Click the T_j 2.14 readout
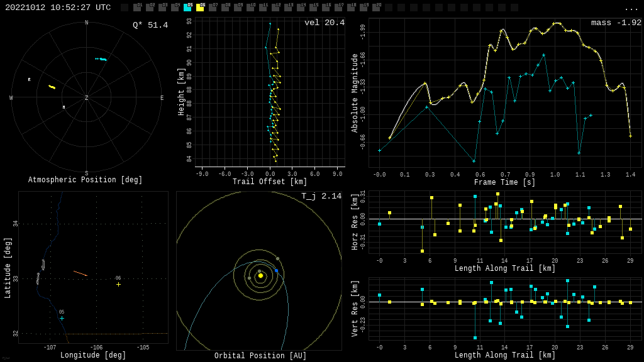 [321, 197]
